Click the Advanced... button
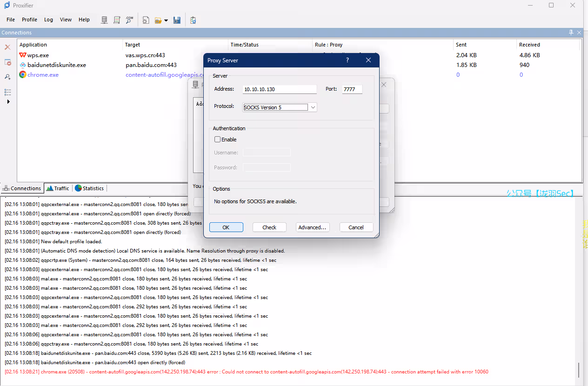 pyautogui.click(x=313, y=227)
